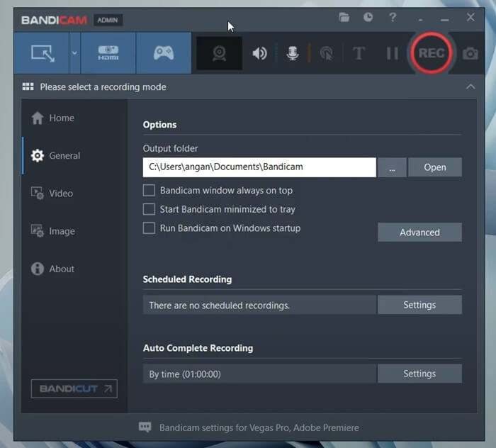Open the scheduled recording clock icon
Viewport: 496px width, 448px height.
368,17
